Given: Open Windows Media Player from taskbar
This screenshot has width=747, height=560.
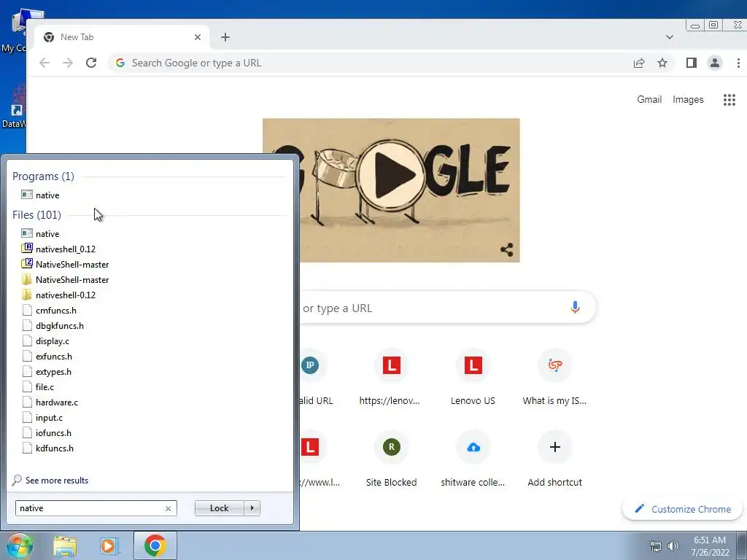Looking at the screenshot, I should tap(109, 545).
